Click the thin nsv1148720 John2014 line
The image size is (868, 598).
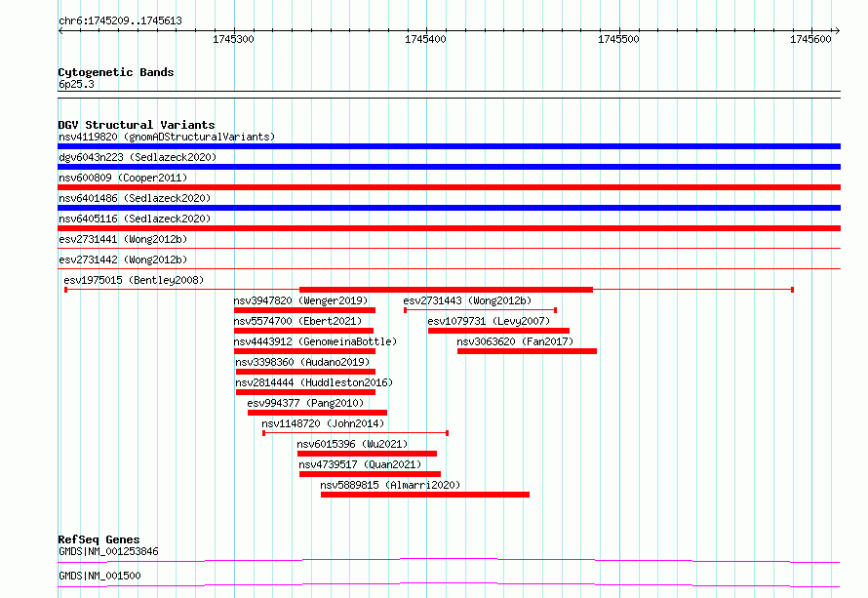pyautogui.click(x=355, y=433)
